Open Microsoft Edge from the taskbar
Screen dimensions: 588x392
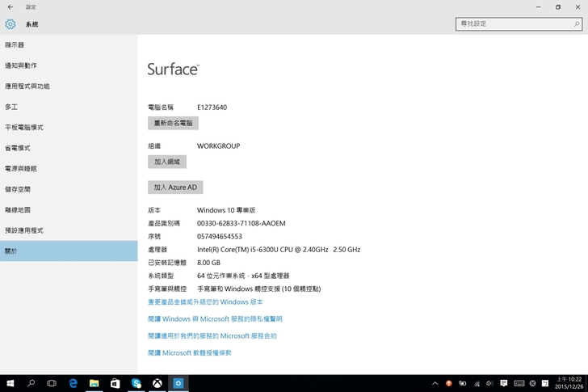pos(73,383)
